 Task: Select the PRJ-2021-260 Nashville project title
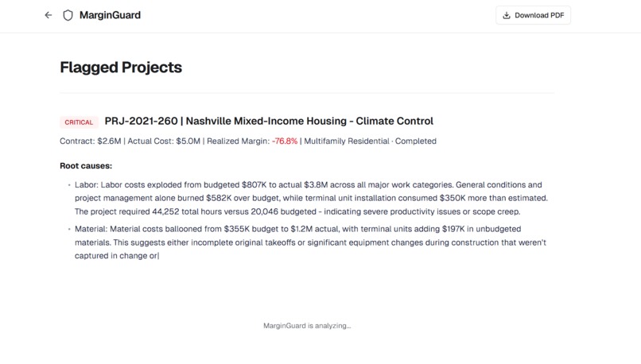(269, 121)
